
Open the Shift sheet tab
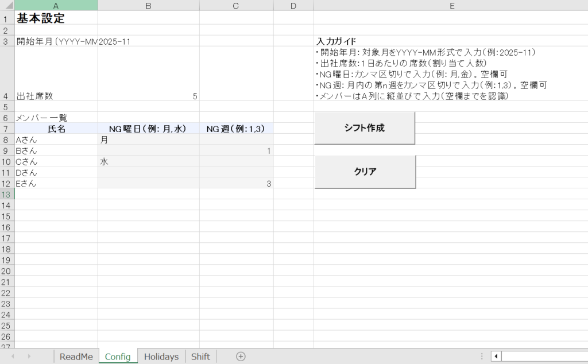click(x=200, y=357)
